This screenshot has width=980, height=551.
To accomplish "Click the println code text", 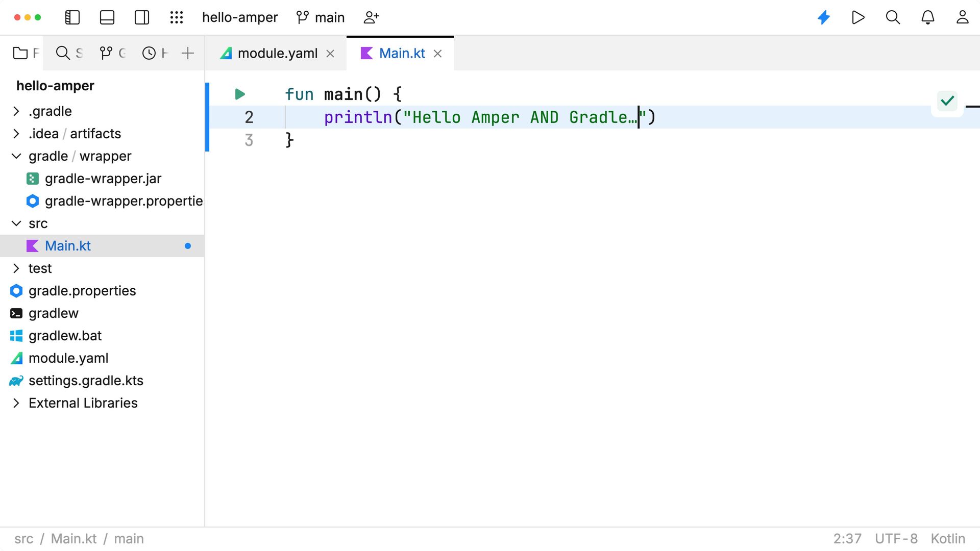I will coord(358,117).
